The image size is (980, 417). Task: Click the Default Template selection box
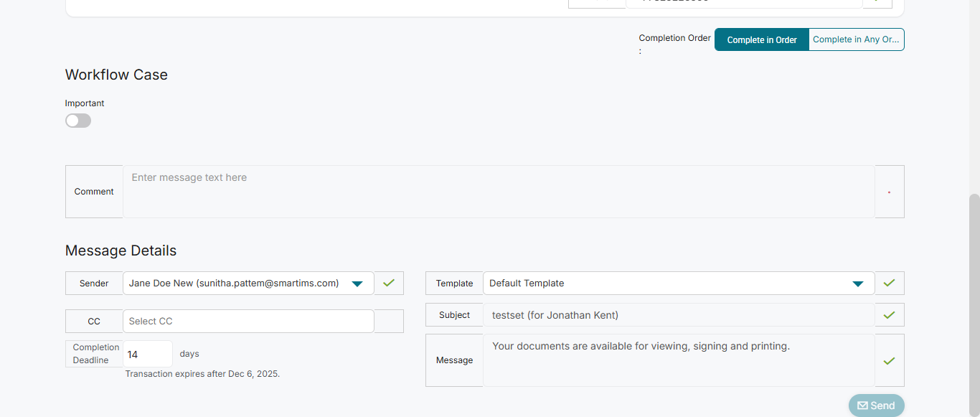pyautogui.click(x=667, y=284)
